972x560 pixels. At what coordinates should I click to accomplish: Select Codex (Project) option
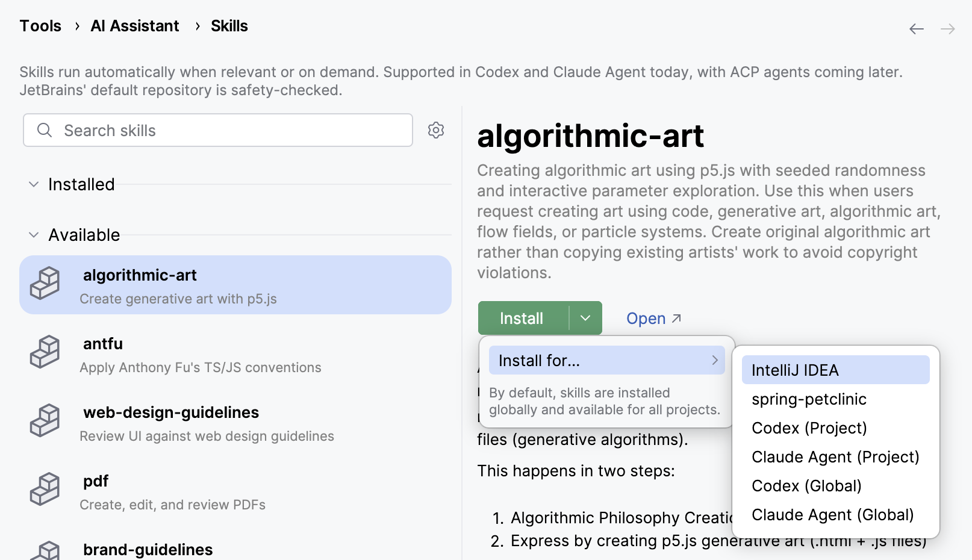809,428
